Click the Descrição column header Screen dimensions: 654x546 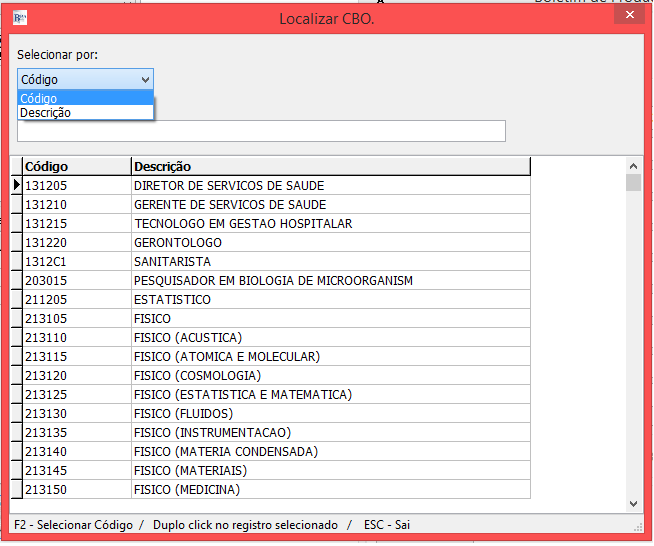[x=330, y=167]
